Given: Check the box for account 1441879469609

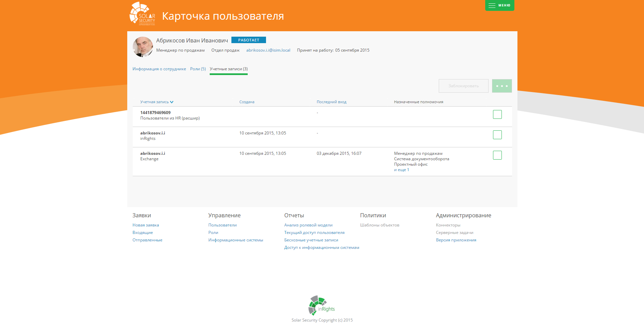Looking at the screenshot, I should (497, 114).
